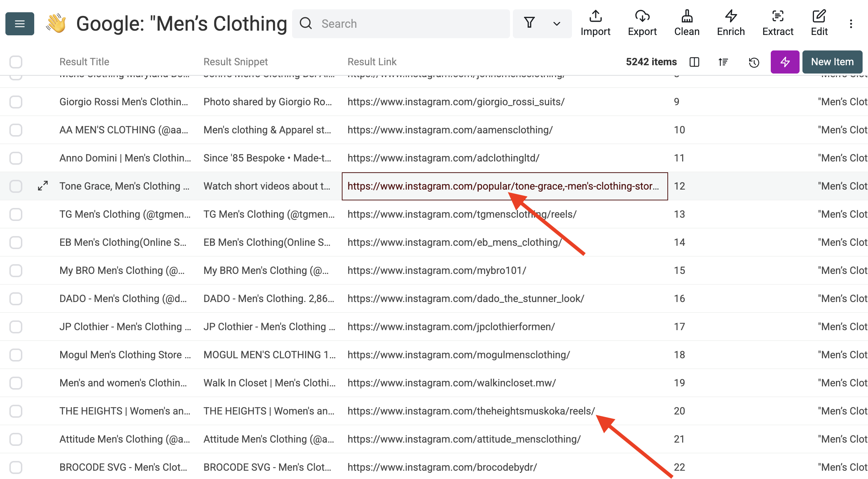Viewport: 868px width, 479px height.
Task: Expand the Tone Grace row details
Action: 43,186
